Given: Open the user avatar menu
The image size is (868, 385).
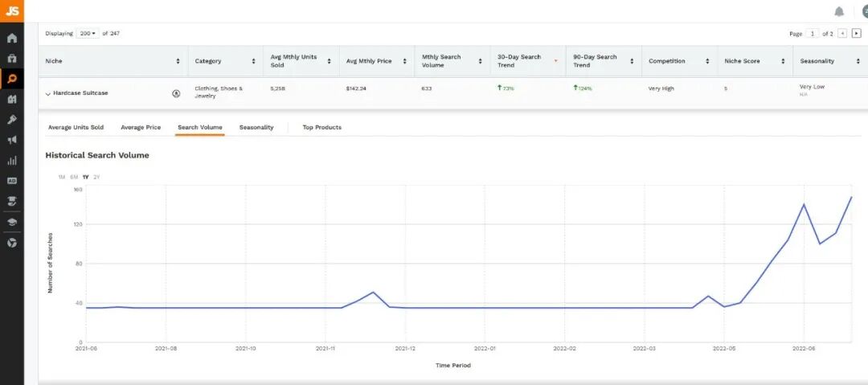Looking at the screenshot, I should coord(865,11).
